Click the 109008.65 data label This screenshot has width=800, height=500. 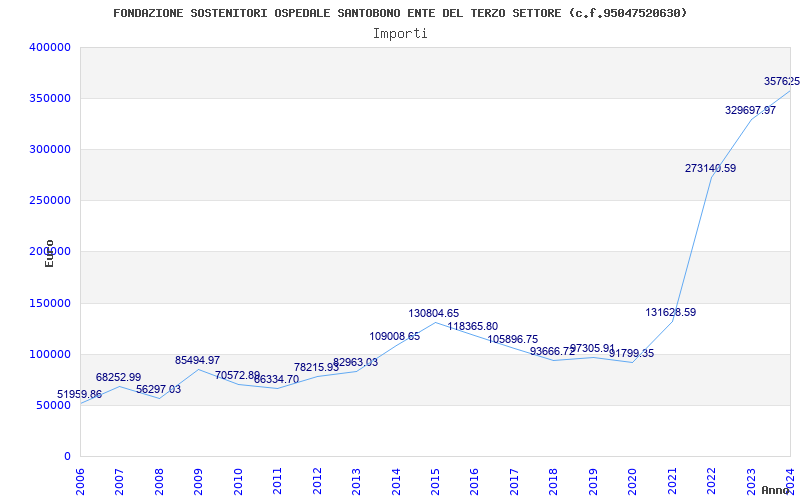pos(394,336)
